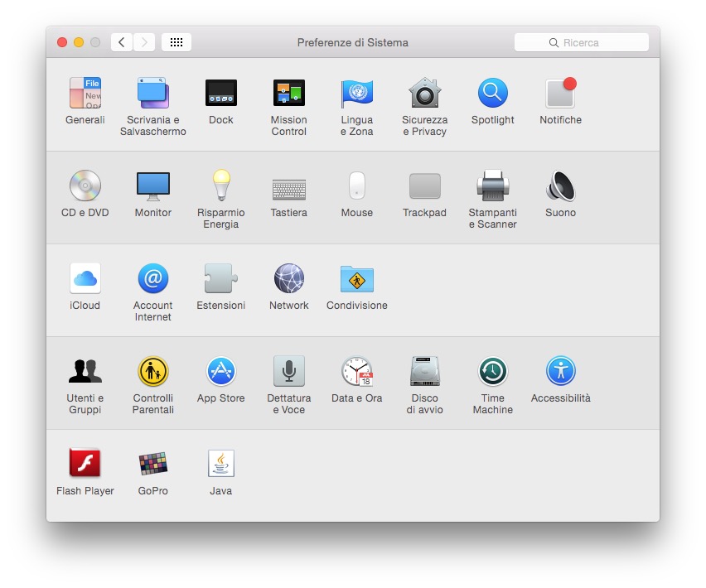Viewport: 706px width, 588px height.
Task: Open iCloud preferences
Action: coord(85,279)
